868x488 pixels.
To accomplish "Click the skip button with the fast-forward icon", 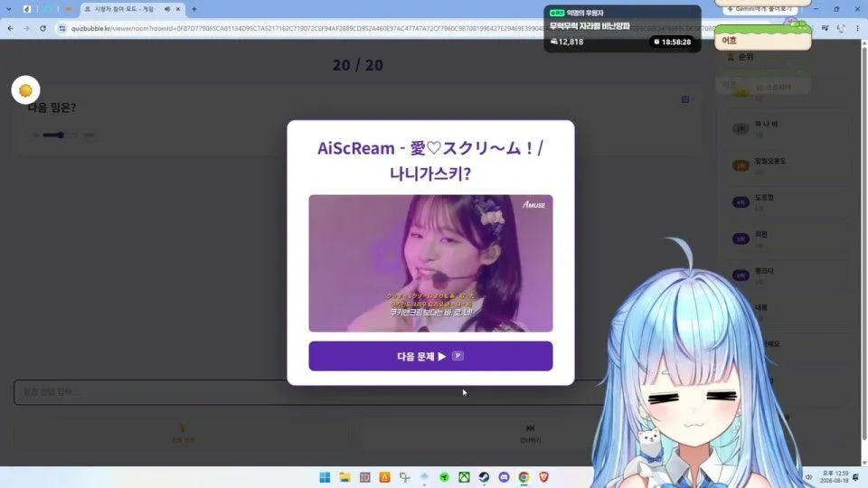I will coord(531,433).
